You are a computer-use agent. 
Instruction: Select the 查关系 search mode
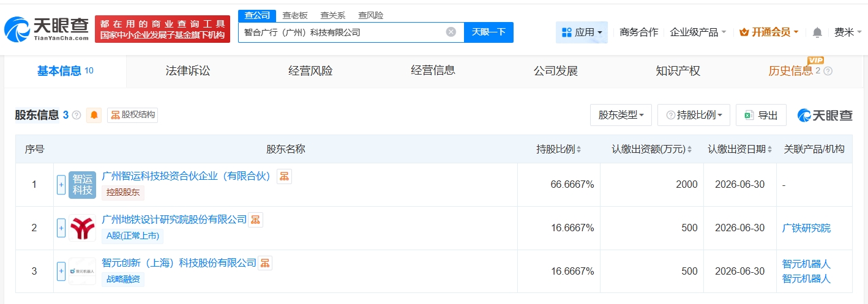(x=333, y=15)
